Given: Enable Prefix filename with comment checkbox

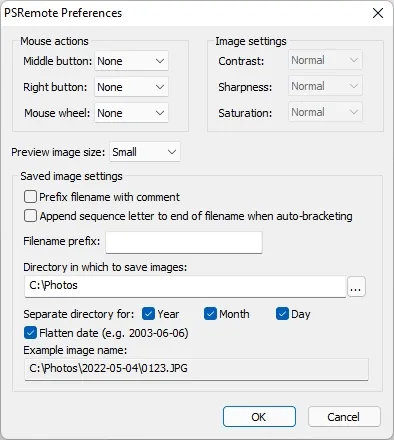Looking at the screenshot, I should tap(30, 197).
